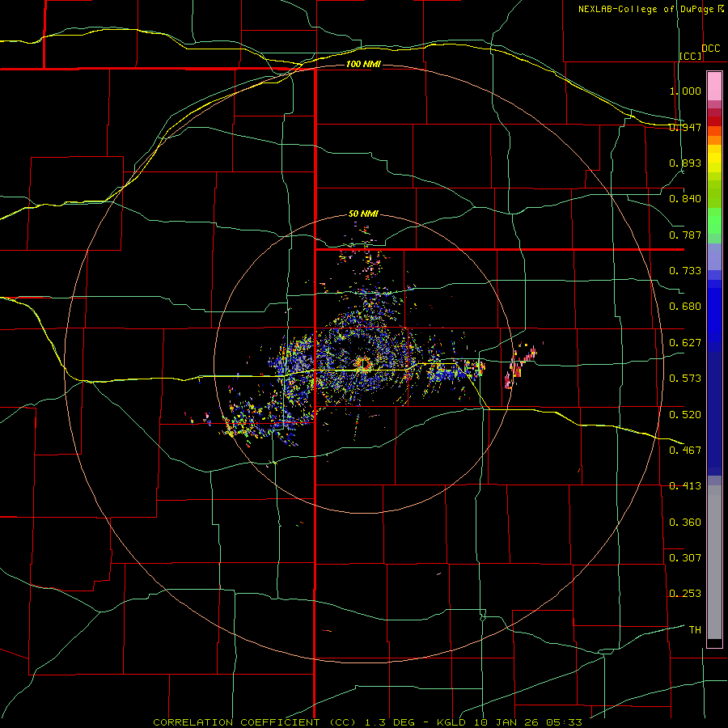Select the 0.680 legend value
The image size is (728, 728).
pyautogui.click(x=685, y=307)
